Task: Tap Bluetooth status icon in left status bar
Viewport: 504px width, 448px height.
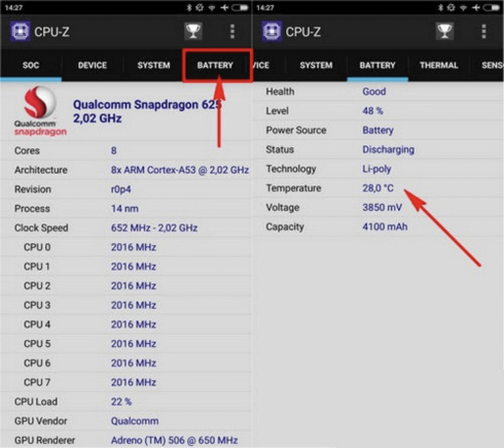Action: click(x=190, y=7)
